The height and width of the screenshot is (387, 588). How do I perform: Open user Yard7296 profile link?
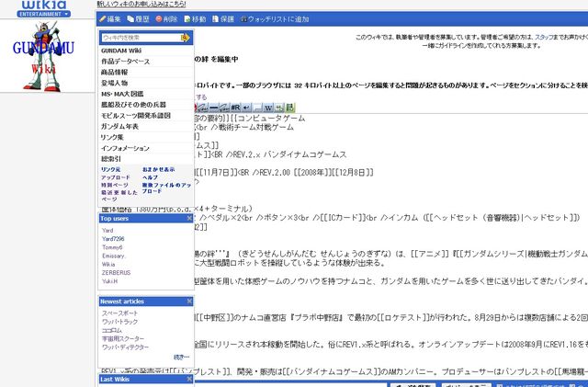(x=113, y=239)
